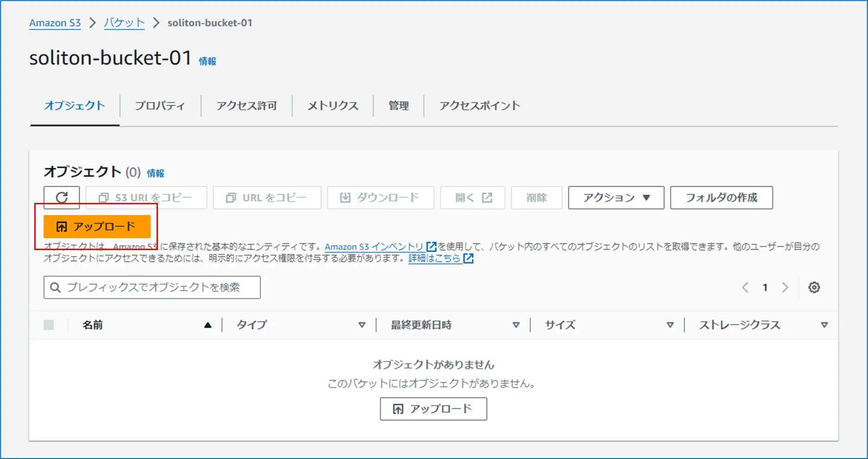Sort by ストレージクラス column arrow
Image resolution: width=868 pixels, height=459 pixels.
[x=824, y=325]
